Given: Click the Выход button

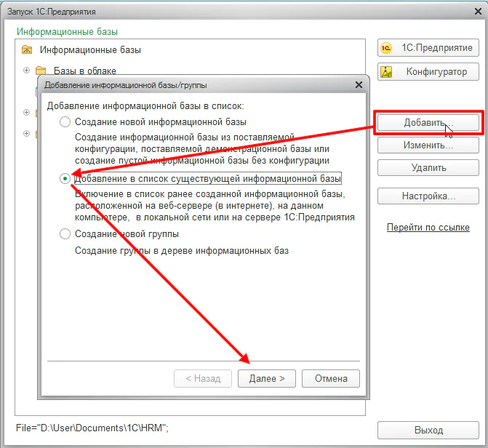Looking at the screenshot, I should click(x=428, y=430).
